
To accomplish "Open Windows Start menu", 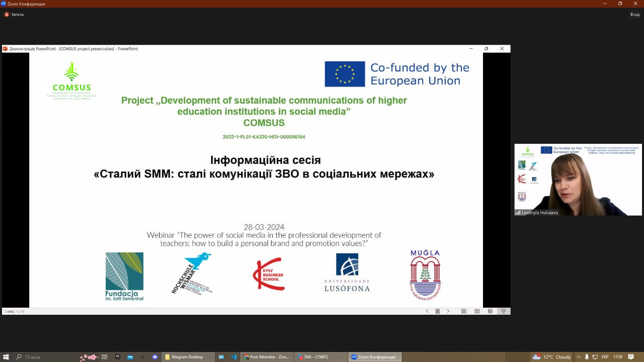I will pos(6,357).
